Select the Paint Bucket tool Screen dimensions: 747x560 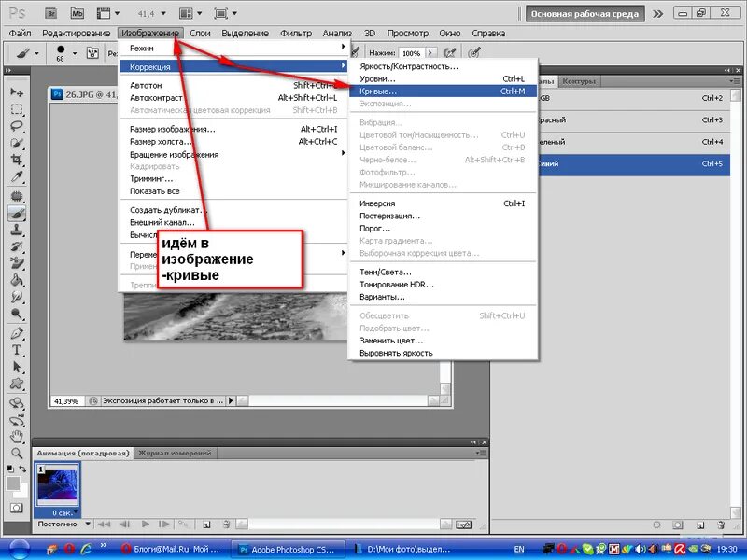[x=17, y=280]
